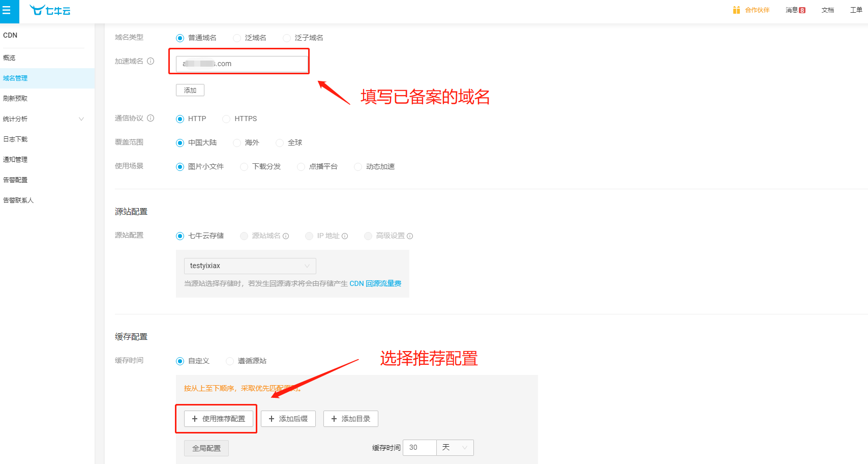This screenshot has width=868, height=464.
Task: Click the 添加后缀 button
Action: coord(288,419)
